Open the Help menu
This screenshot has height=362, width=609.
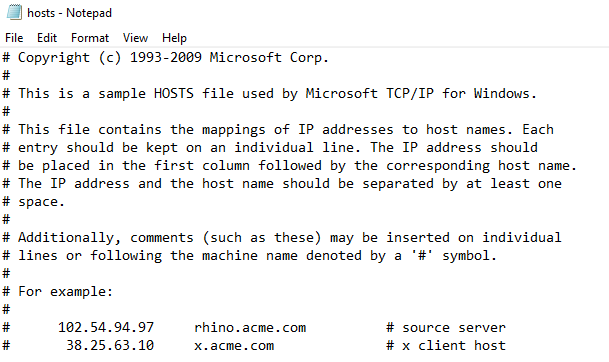[x=174, y=38]
